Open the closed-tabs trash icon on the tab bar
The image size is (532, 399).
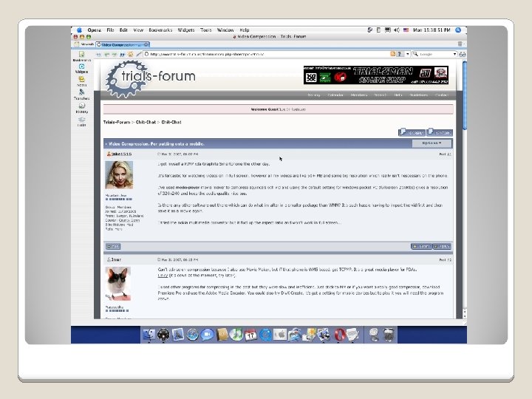[460, 44]
